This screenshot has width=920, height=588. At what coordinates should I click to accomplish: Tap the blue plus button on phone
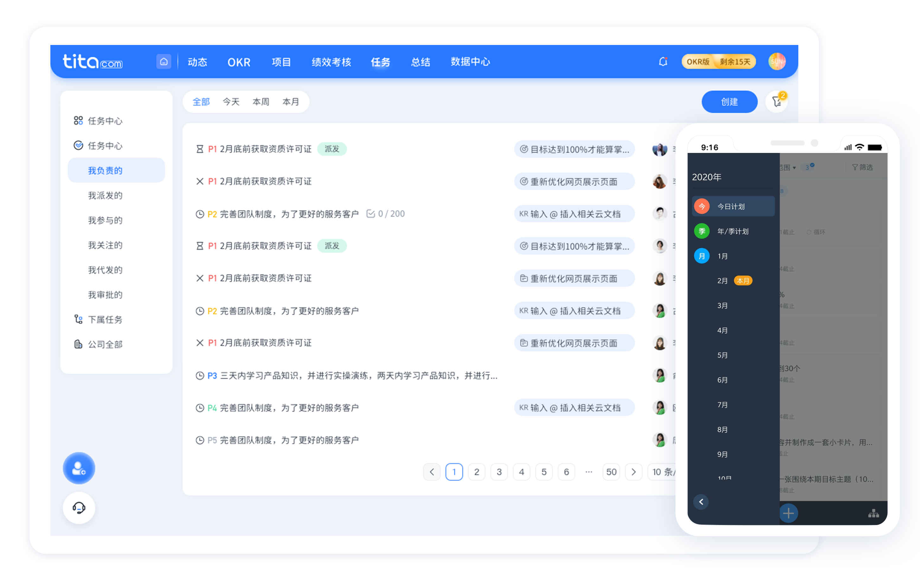[788, 513]
